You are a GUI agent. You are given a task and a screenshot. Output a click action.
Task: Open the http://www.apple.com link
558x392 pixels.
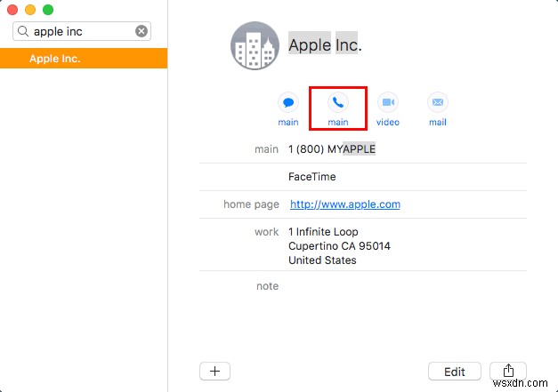(344, 204)
